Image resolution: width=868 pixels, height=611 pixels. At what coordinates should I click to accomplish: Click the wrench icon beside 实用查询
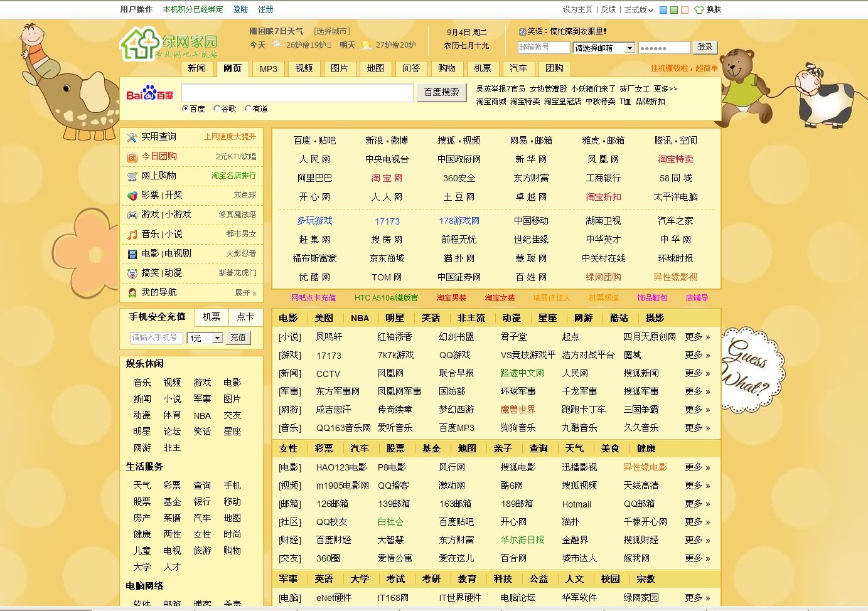click(132, 137)
